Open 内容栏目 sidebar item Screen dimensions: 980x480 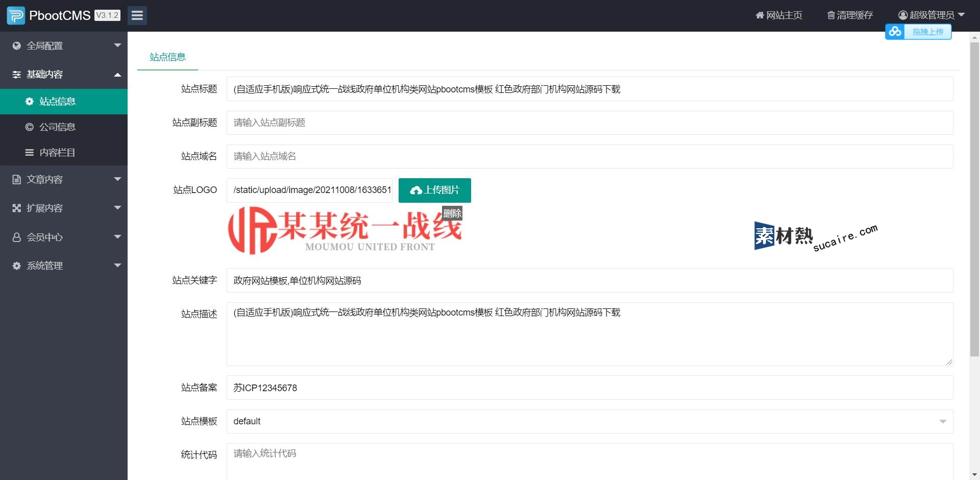[x=57, y=153]
